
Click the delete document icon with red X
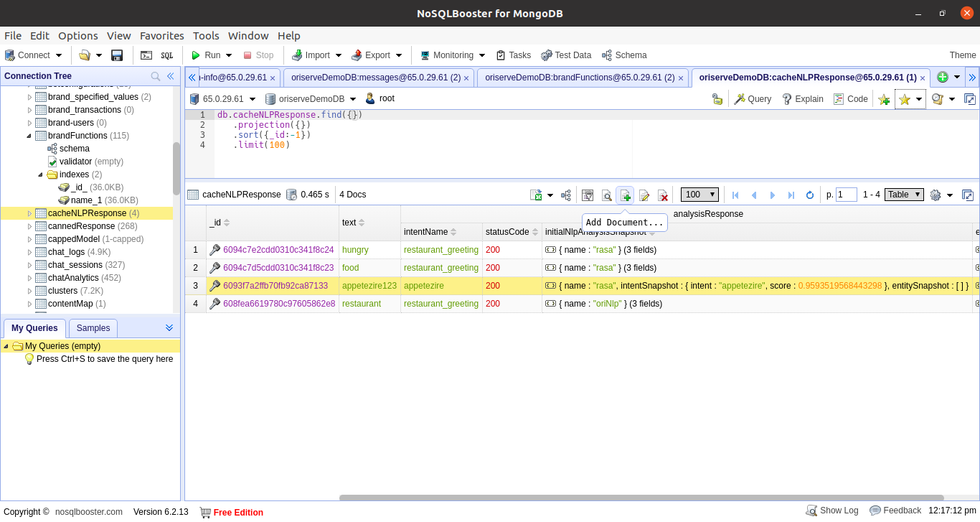(x=664, y=195)
